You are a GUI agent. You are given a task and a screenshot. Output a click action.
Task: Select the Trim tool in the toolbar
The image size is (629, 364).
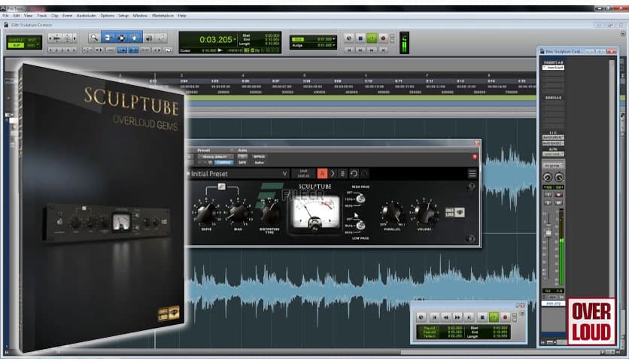108,38
